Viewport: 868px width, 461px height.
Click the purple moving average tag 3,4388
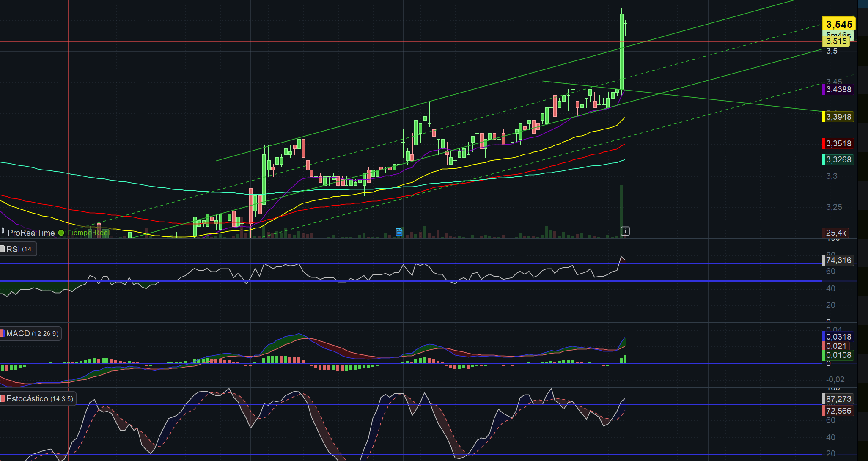(x=838, y=89)
